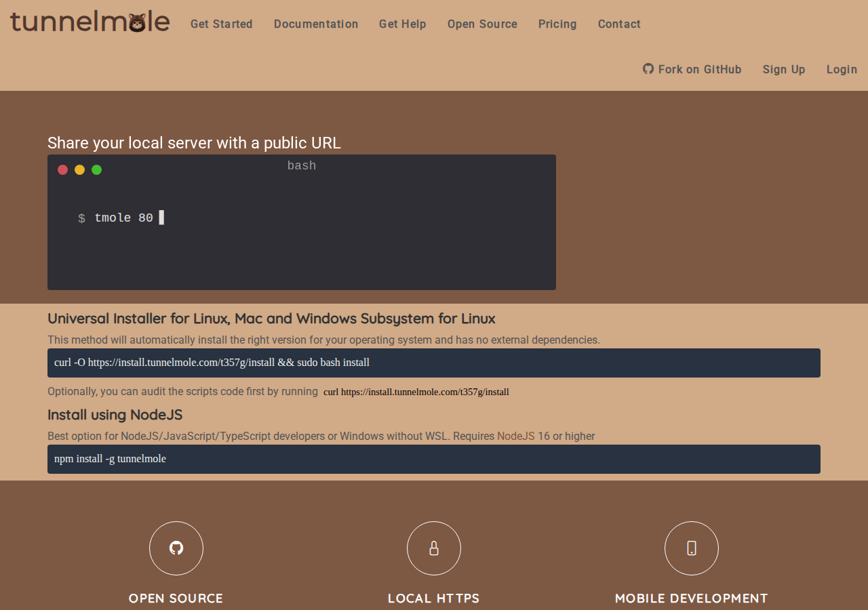The image size is (868, 610).
Task: Select the npm install -g tunnelmole command box
Action: 434,459
